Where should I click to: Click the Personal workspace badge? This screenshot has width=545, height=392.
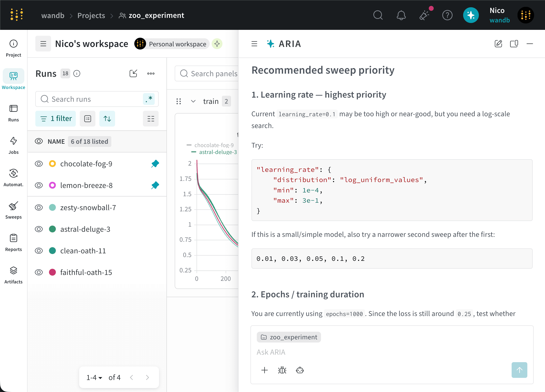172,44
